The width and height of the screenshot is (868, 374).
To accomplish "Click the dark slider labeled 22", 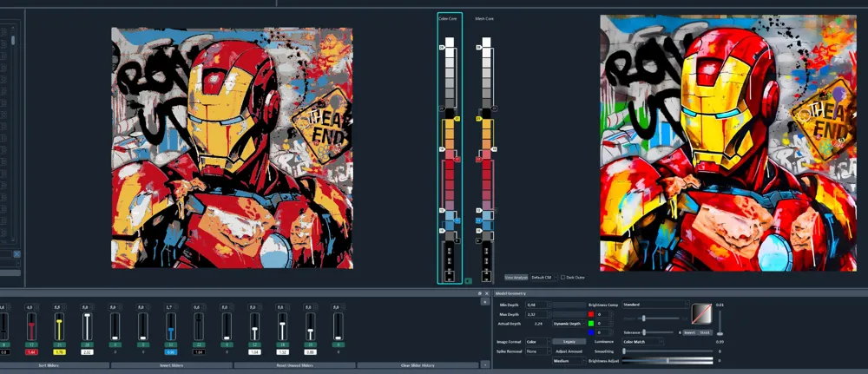I will [199, 326].
